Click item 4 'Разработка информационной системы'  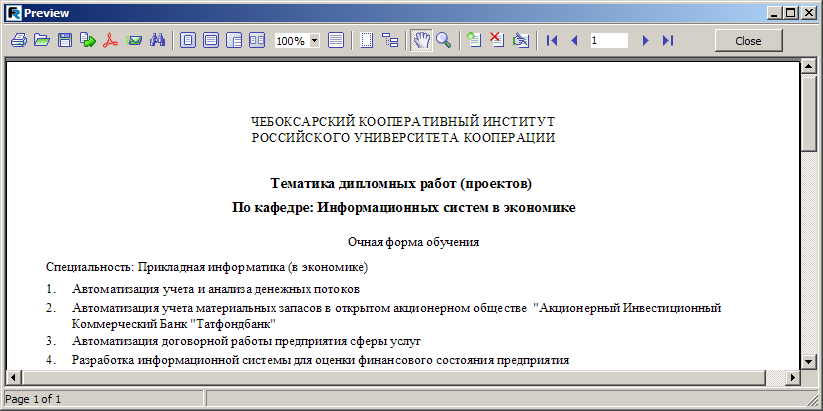coord(321,361)
